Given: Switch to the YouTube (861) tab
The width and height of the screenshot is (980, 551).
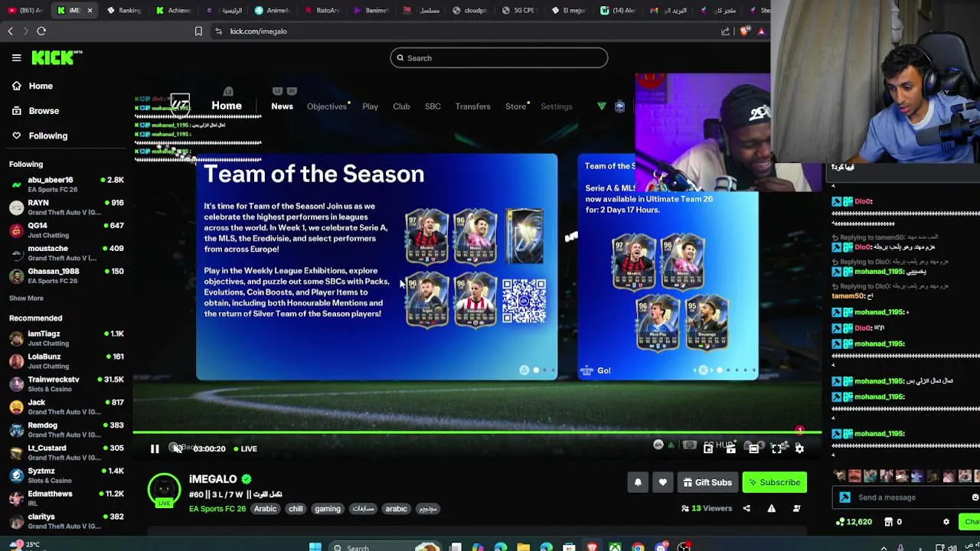Looking at the screenshot, I should point(24,10).
